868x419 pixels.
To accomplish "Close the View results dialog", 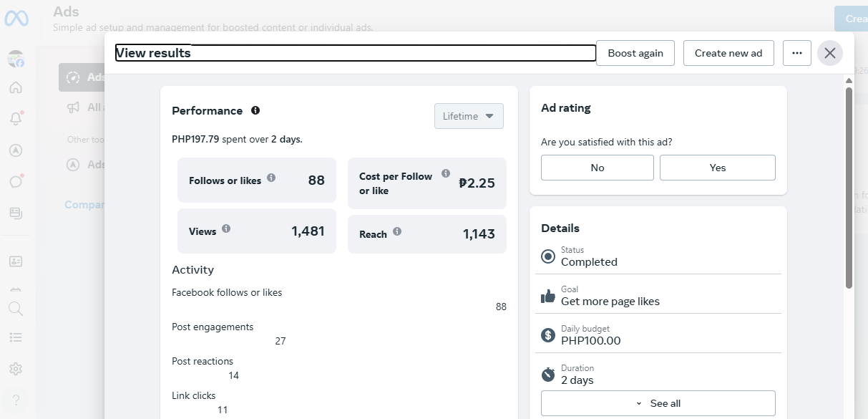I will click(x=830, y=53).
